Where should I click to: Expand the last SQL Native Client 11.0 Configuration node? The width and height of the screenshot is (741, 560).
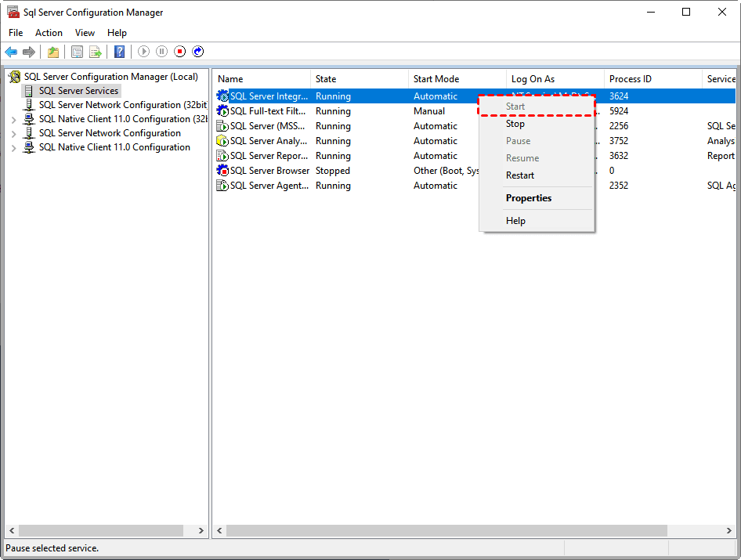13,148
